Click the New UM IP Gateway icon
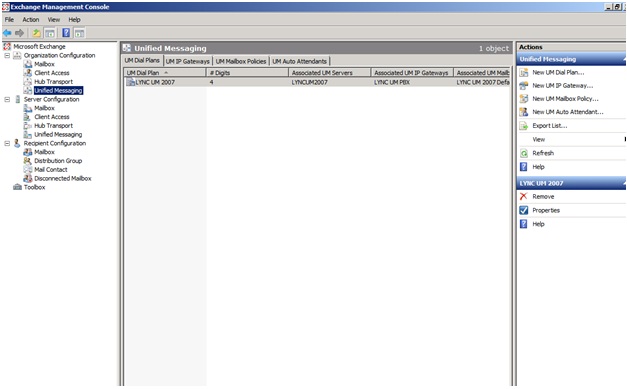 523,86
